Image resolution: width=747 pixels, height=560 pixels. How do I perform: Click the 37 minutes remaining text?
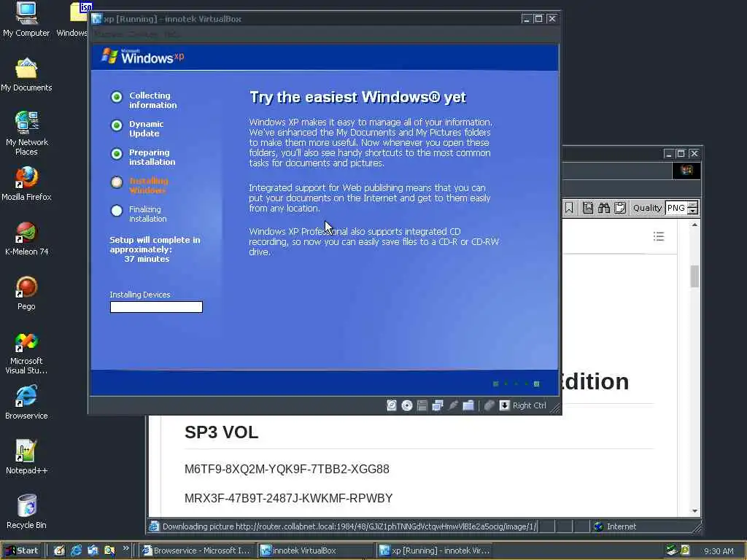click(x=147, y=259)
